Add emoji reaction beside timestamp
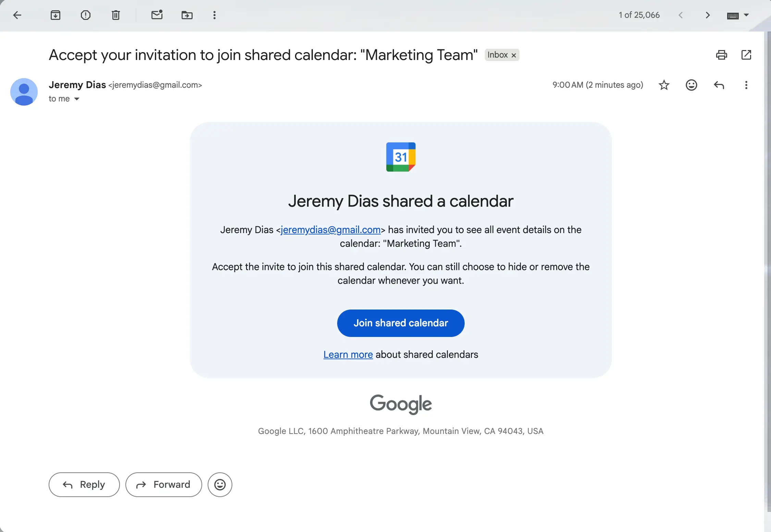This screenshot has height=532, width=771. 692,85
